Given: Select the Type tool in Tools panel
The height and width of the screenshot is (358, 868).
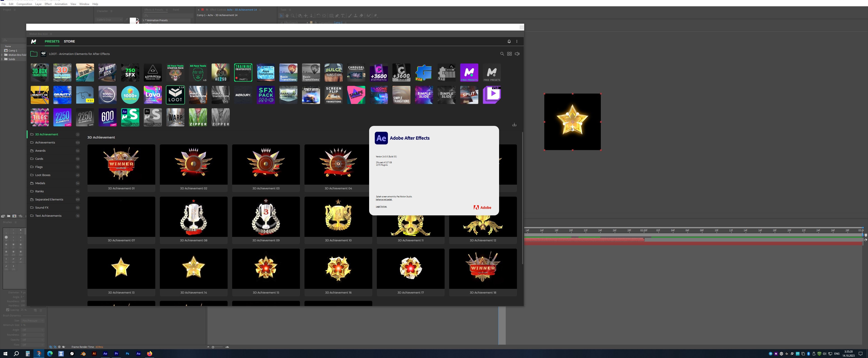Looking at the screenshot, I should 342,16.
